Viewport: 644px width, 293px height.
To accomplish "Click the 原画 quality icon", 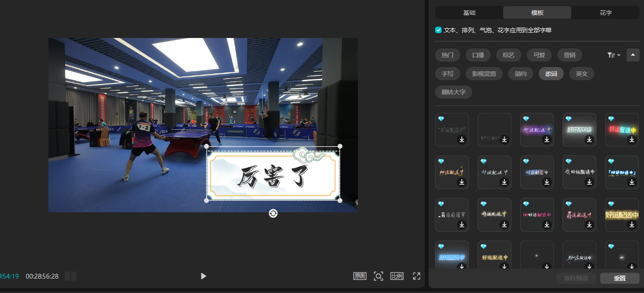I will 360,276.
